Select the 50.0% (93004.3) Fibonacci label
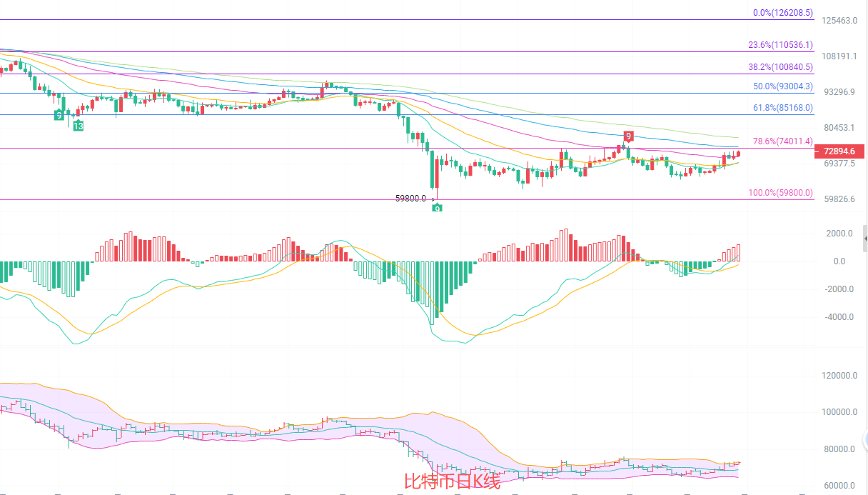 click(782, 86)
